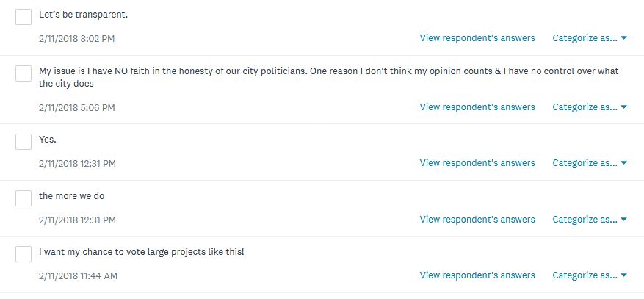The height and width of the screenshot is (299, 644).
Task: Expand "Categorize as" for "the more we do"
Action: point(589,220)
